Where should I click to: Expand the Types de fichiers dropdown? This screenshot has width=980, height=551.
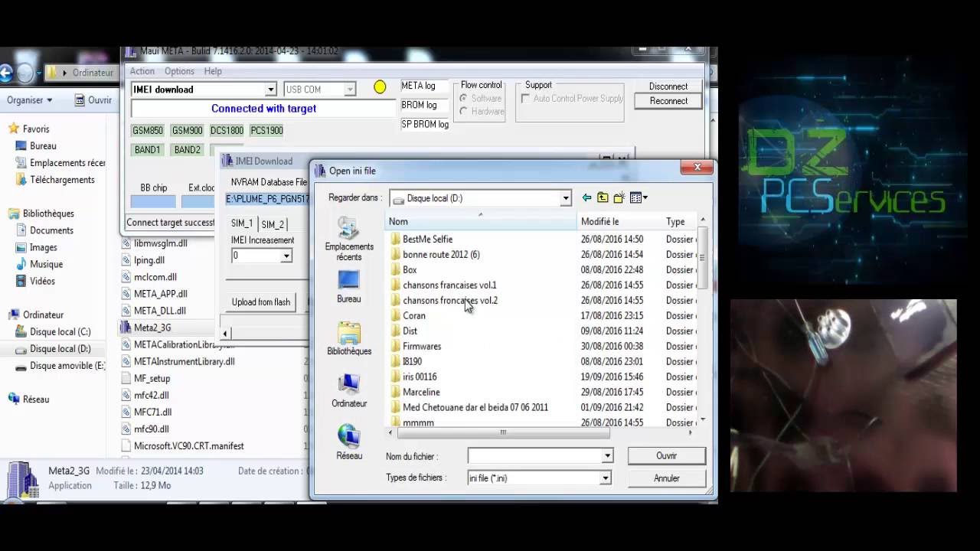[x=605, y=478]
